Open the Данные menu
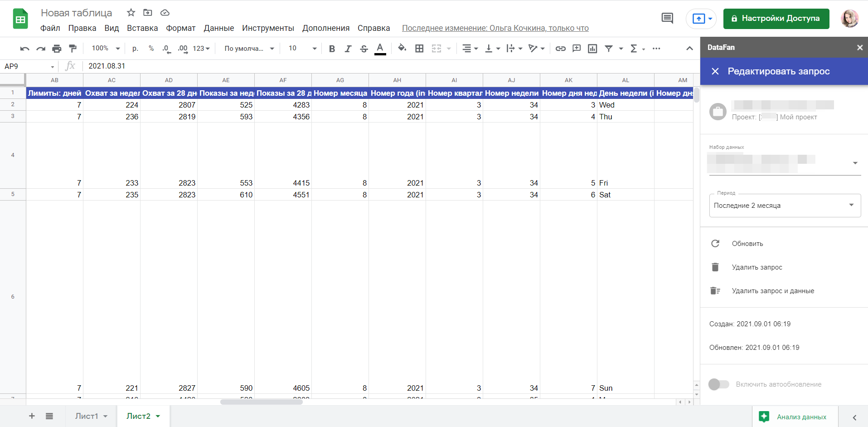 pos(218,28)
